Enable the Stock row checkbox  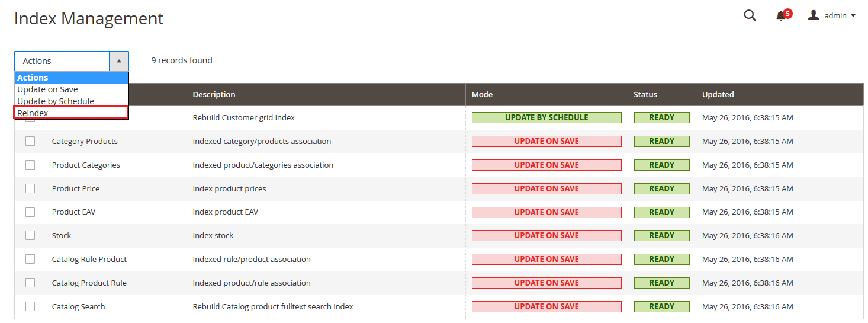click(x=30, y=235)
